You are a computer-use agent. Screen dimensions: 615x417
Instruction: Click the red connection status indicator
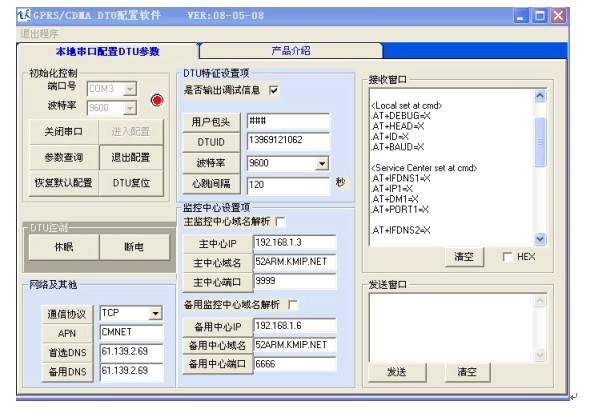(x=156, y=100)
